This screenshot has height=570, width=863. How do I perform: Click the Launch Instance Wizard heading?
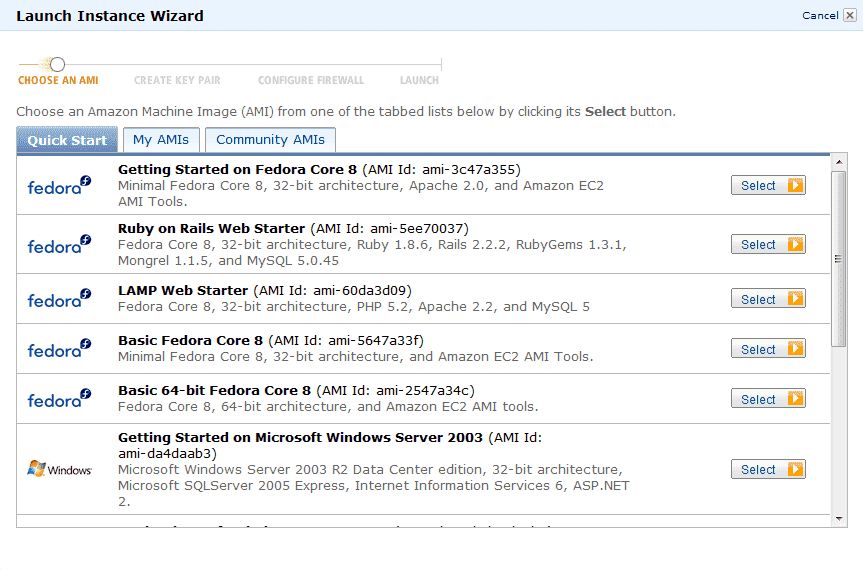tap(110, 16)
